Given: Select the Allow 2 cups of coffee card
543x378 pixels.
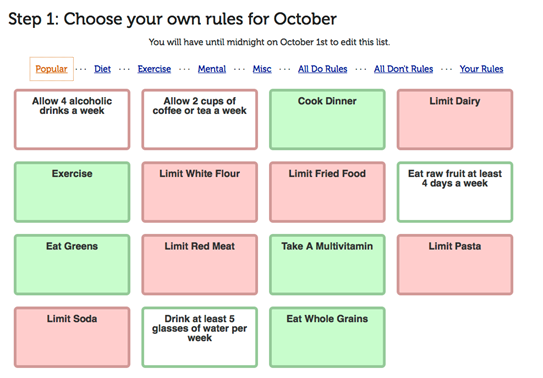Looking at the screenshot, I should click(199, 119).
